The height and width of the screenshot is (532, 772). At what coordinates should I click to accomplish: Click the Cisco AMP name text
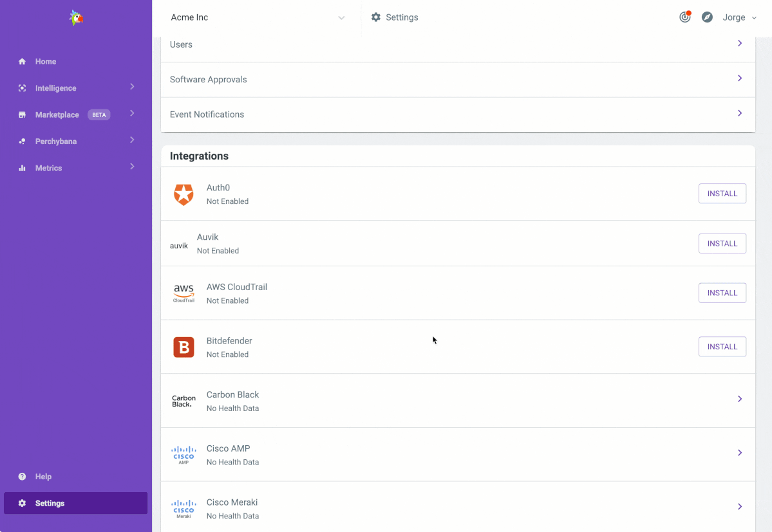pos(228,448)
